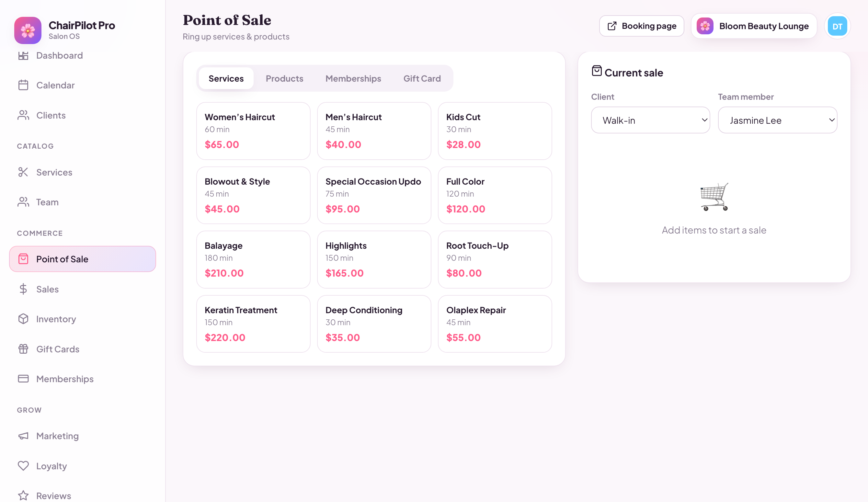868x502 pixels.
Task: Open the Client Walk-in dropdown
Action: click(650, 120)
